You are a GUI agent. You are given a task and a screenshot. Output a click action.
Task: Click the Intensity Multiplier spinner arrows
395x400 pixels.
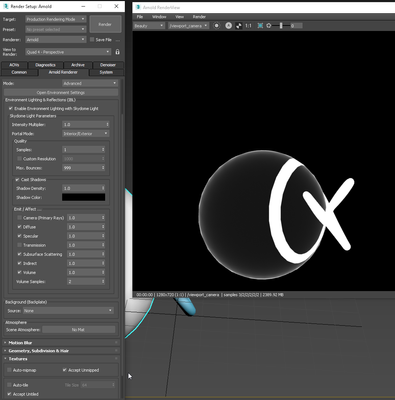point(107,124)
